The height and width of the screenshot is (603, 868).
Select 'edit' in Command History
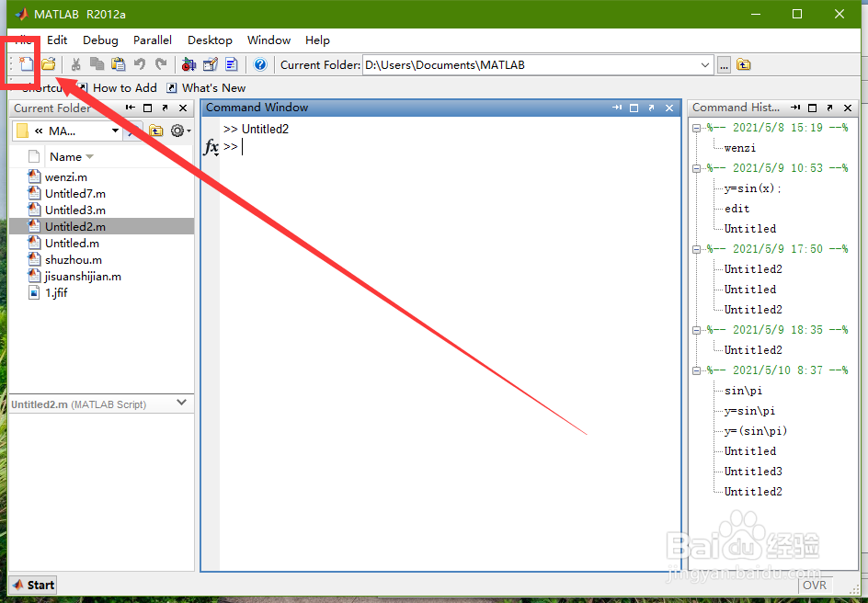click(x=737, y=209)
